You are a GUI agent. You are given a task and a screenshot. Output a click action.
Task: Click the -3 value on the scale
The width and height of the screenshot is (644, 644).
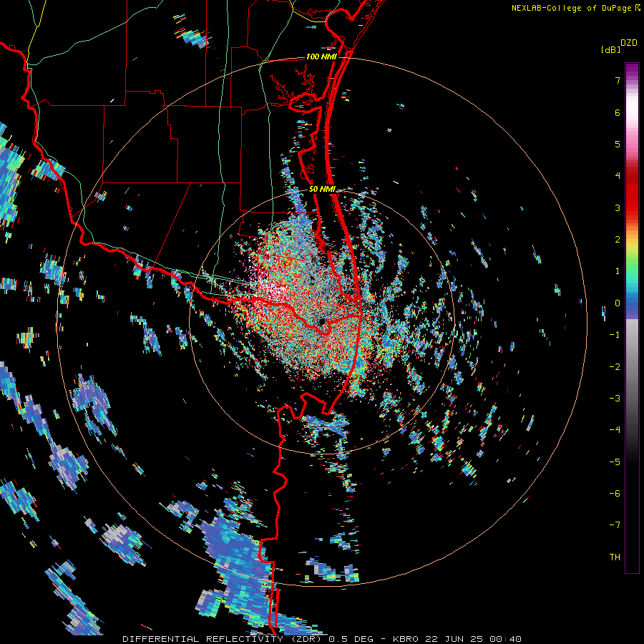point(615,399)
